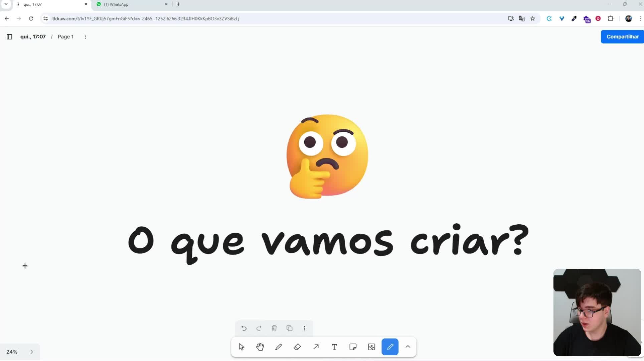Click the Asset image upload tool
Image resolution: width=644 pixels, height=361 pixels.
(371, 347)
